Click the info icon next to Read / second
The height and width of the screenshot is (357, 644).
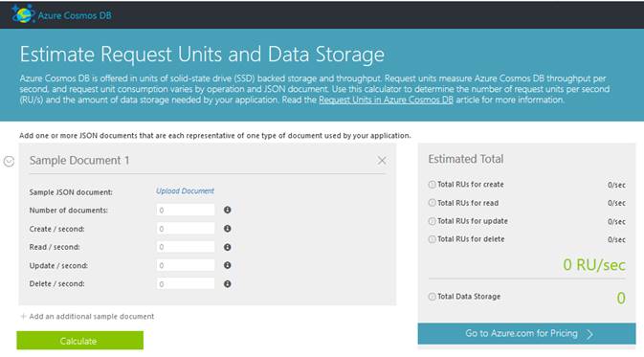pos(227,247)
